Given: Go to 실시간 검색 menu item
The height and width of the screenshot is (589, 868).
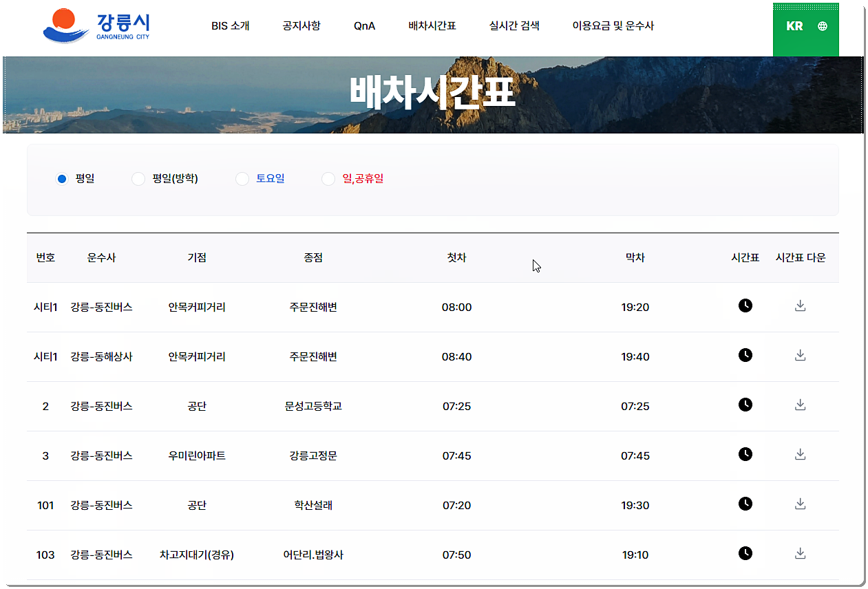Looking at the screenshot, I should click(x=514, y=25).
